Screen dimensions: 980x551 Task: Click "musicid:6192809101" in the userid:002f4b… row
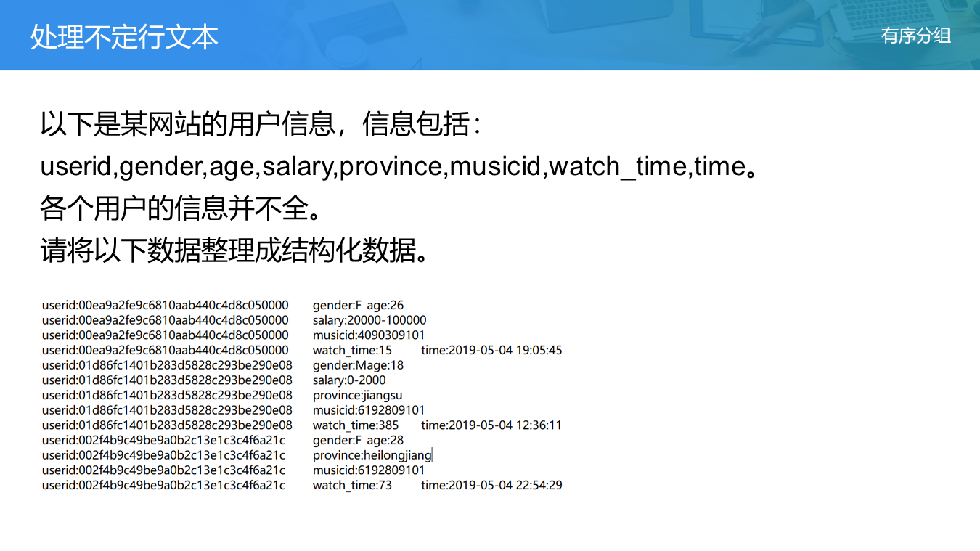tap(369, 470)
